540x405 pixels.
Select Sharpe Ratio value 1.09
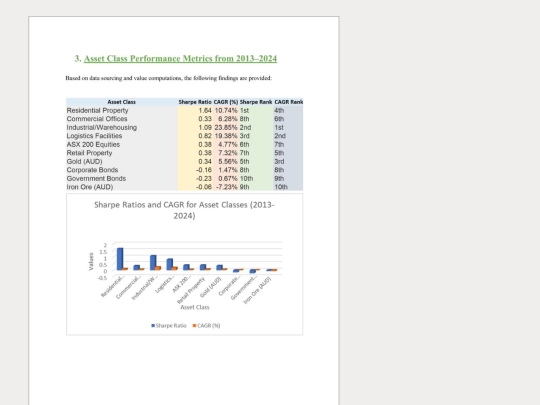(205, 127)
